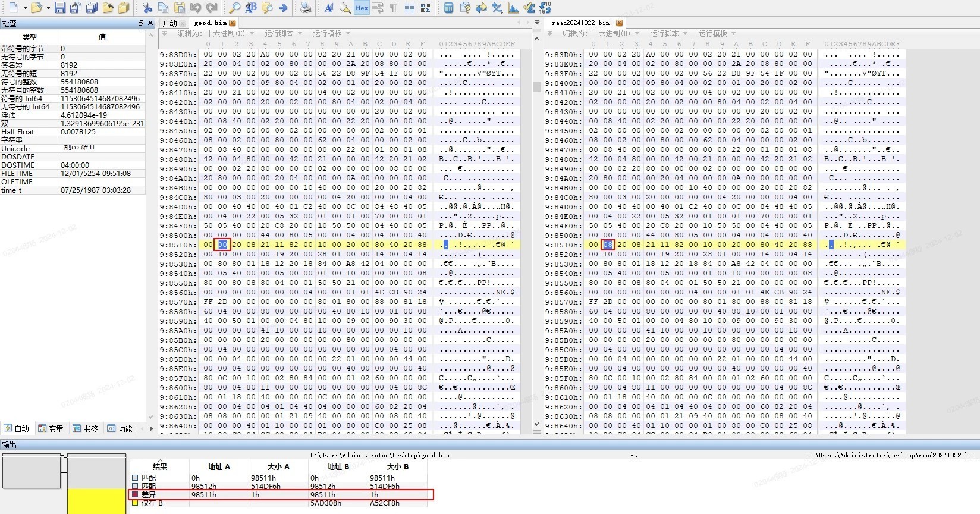980x514 pixels.
Task: Click the Undo arrow icon
Action: point(196,8)
